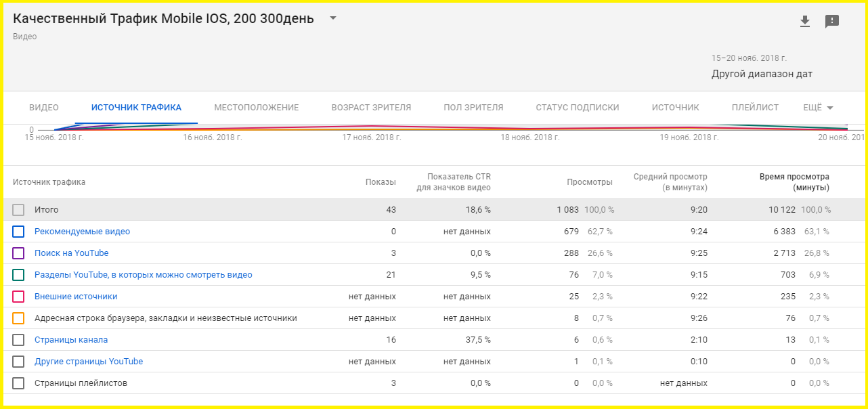Click the 15–20 нояб. 2018 г. date text
The width and height of the screenshot is (868, 409).
[x=749, y=58]
